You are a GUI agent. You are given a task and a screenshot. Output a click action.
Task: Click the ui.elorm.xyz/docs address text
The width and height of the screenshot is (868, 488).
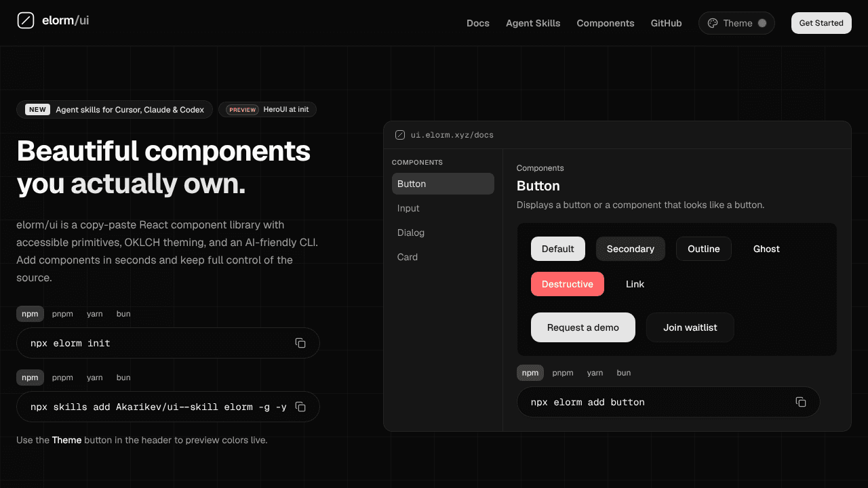point(452,135)
